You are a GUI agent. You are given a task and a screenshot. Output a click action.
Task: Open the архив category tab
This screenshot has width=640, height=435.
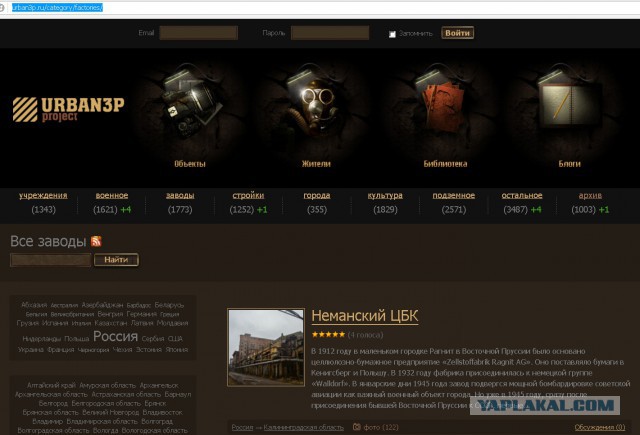click(590, 195)
